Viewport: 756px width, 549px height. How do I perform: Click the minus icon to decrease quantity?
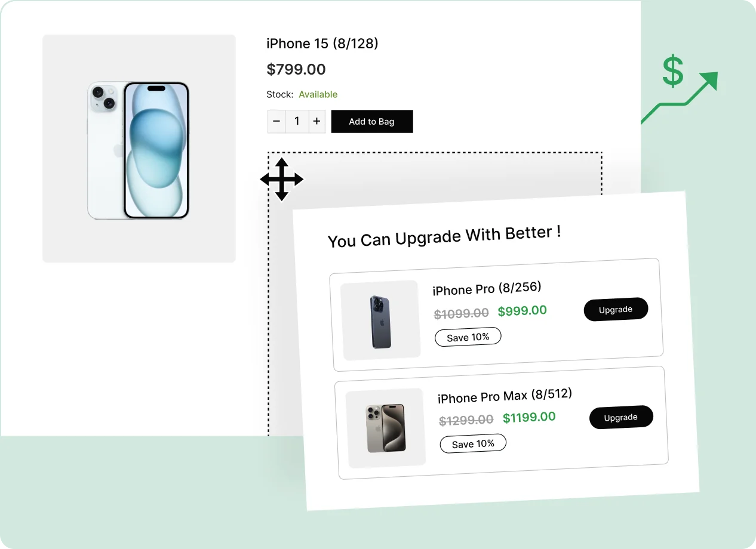pos(276,121)
